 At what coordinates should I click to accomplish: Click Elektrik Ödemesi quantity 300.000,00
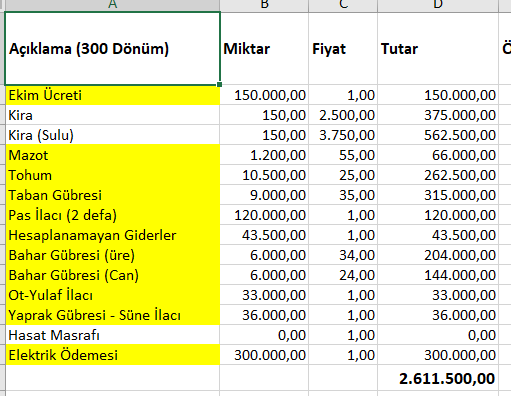pos(264,355)
